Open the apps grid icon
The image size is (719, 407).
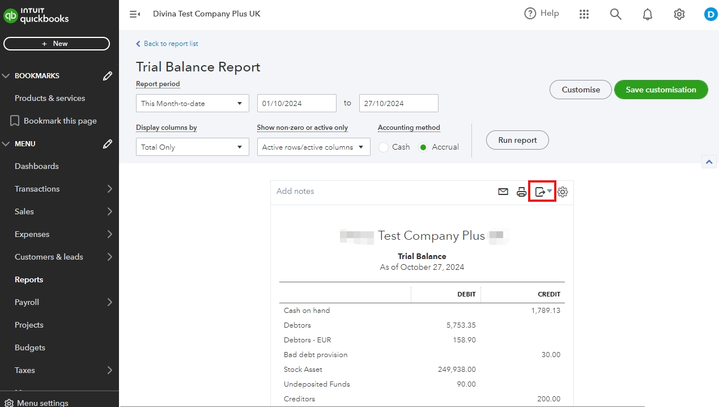(584, 14)
